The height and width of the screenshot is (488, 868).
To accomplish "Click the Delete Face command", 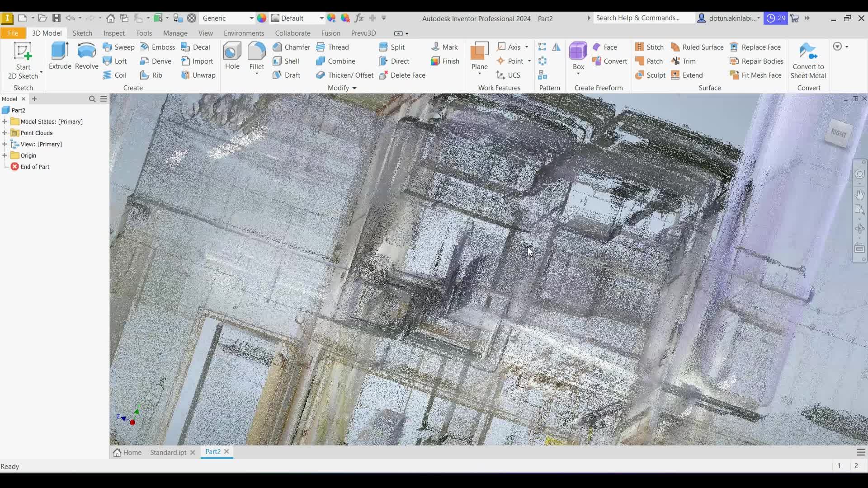I will (x=402, y=75).
